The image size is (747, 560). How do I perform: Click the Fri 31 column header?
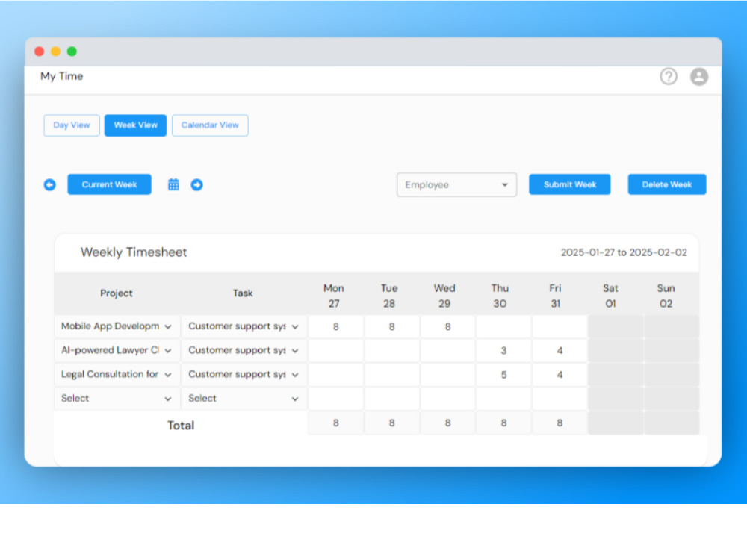point(556,296)
